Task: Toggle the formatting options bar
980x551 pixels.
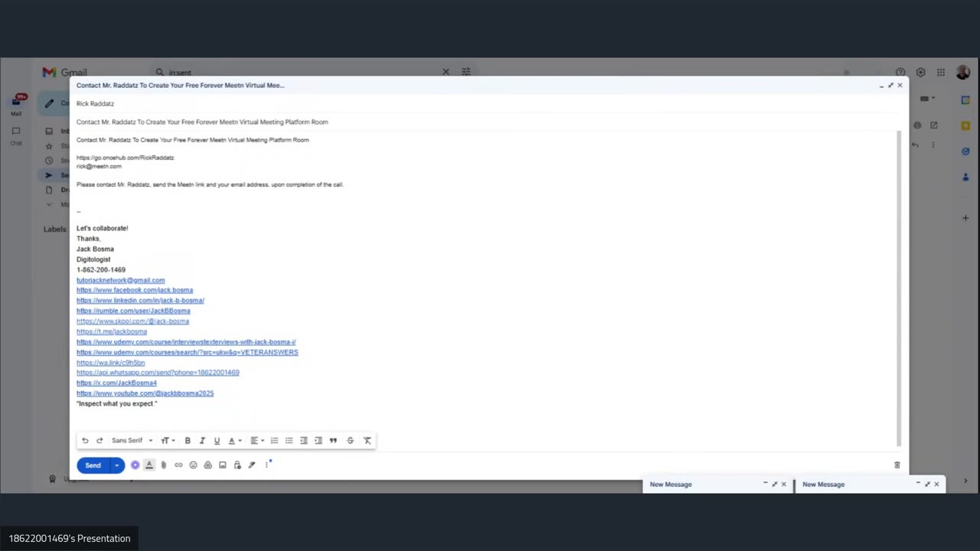Action: (149, 465)
